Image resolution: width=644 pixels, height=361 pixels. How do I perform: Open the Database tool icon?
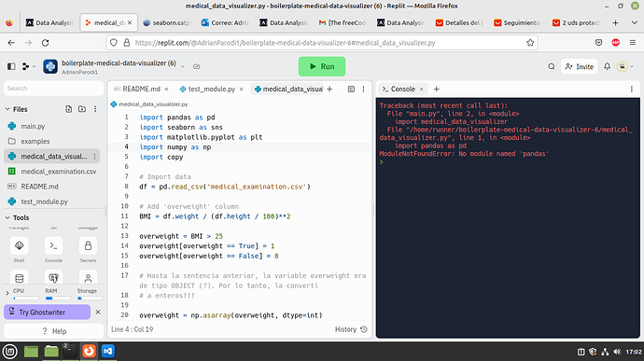20,278
